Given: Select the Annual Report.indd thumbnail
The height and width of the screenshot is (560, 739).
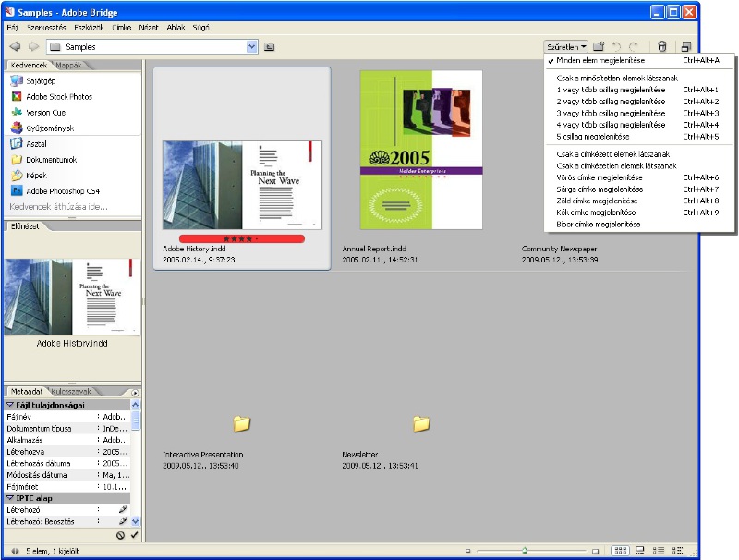Looking at the screenshot, I should coord(421,150).
